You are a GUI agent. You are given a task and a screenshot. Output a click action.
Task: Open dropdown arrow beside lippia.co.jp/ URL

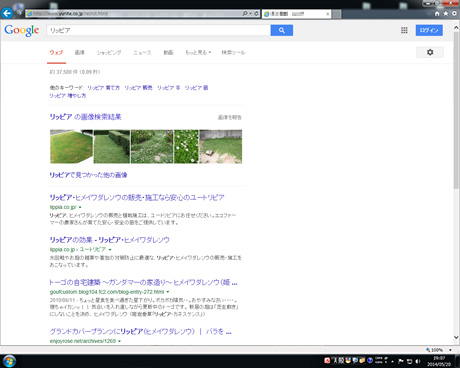pyautogui.click(x=80, y=207)
